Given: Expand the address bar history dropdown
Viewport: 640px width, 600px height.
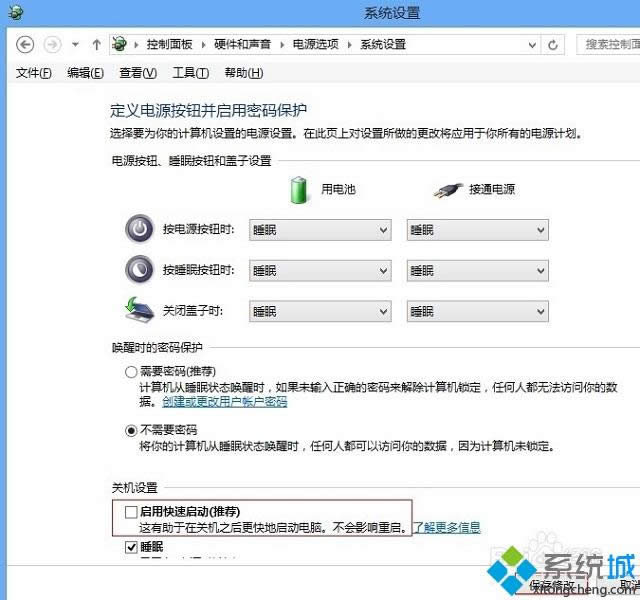Looking at the screenshot, I should pos(532,44).
